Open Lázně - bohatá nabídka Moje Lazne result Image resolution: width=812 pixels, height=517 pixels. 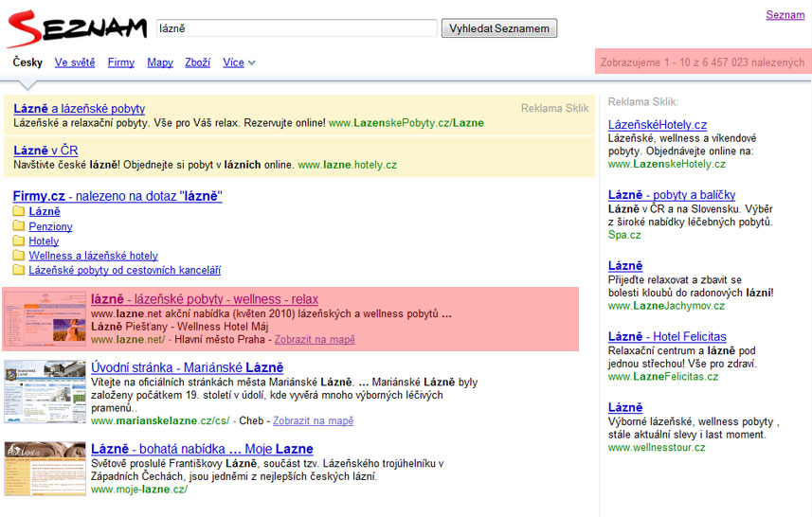[x=202, y=449]
